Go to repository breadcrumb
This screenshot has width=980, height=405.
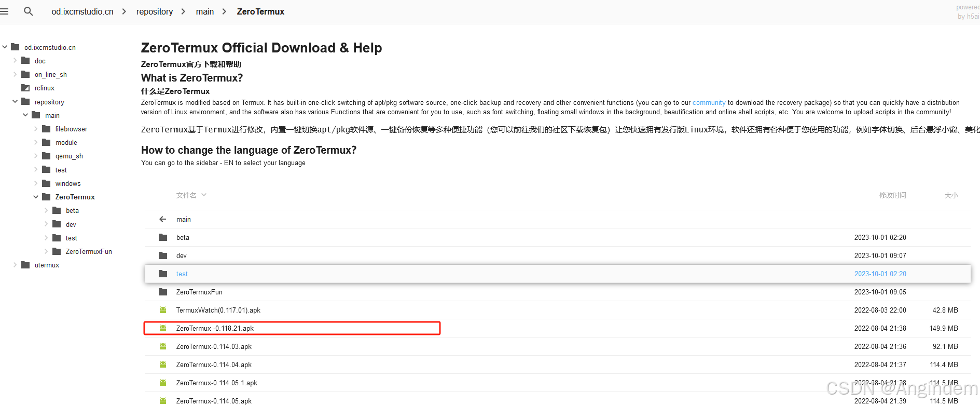[x=155, y=11]
